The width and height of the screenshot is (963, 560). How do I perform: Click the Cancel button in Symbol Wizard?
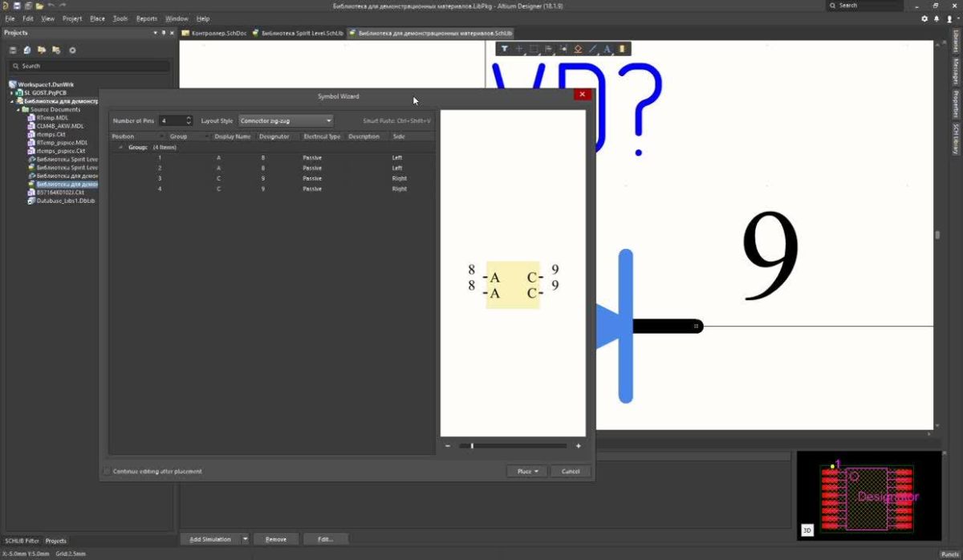(571, 471)
